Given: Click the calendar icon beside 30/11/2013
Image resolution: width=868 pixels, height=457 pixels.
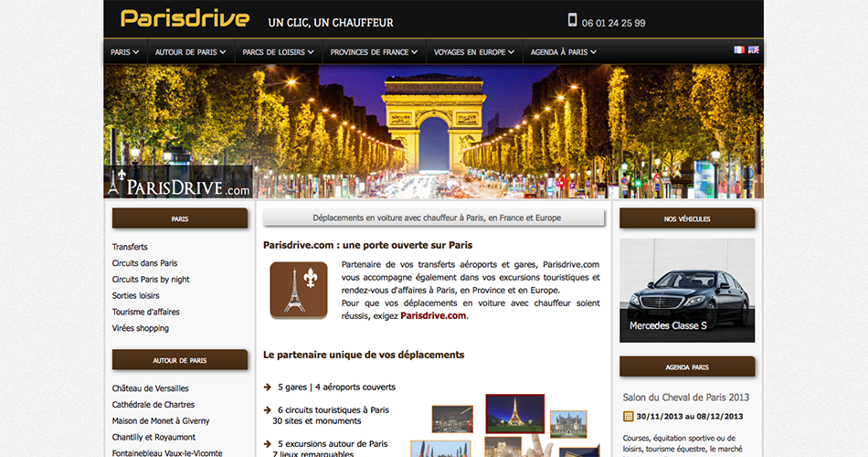Looking at the screenshot, I should 628,417.
